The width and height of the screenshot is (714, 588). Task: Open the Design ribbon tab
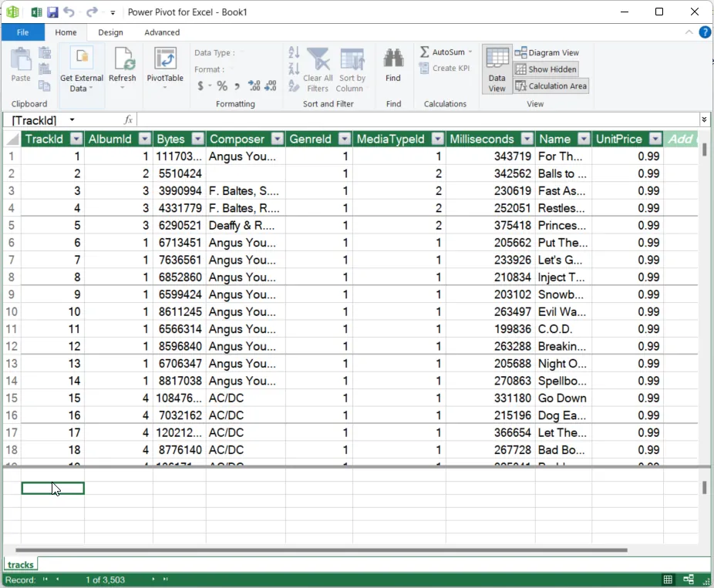click(x=111, y=32)
